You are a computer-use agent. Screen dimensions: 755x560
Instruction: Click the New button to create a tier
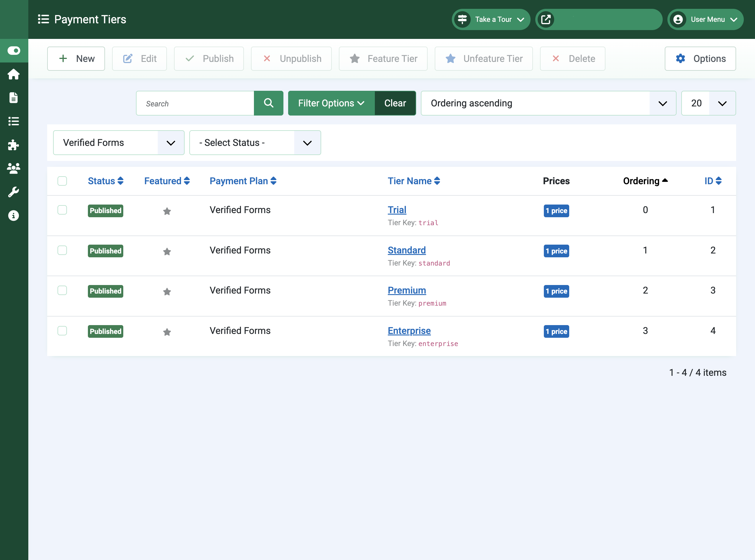point(76,58)
